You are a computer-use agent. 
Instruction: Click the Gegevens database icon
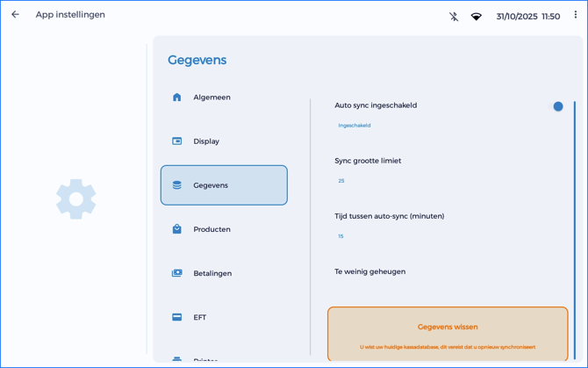pos(176,185)
